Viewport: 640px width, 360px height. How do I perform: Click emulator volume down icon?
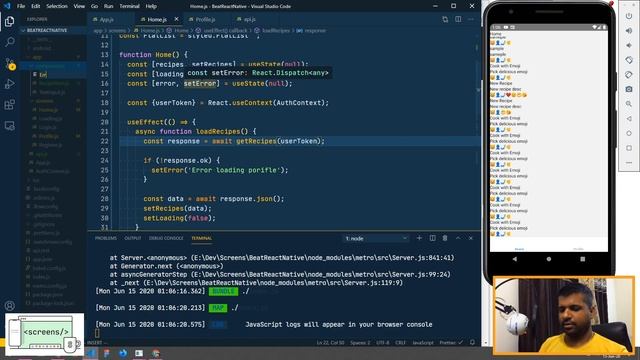629,45
